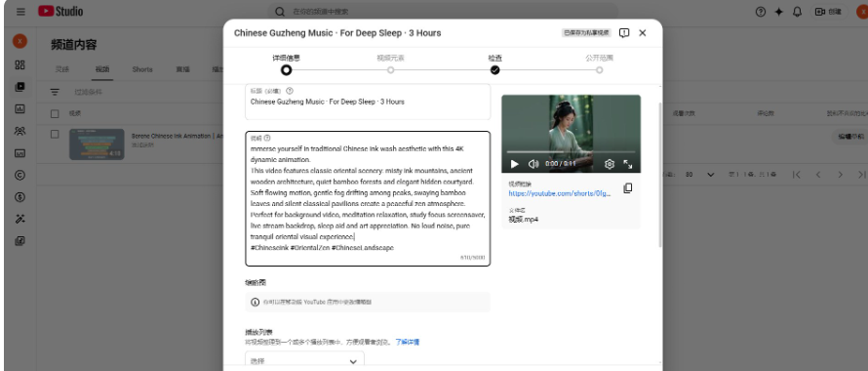
Task: Click inside the description text area
Action: click(368, 198)
